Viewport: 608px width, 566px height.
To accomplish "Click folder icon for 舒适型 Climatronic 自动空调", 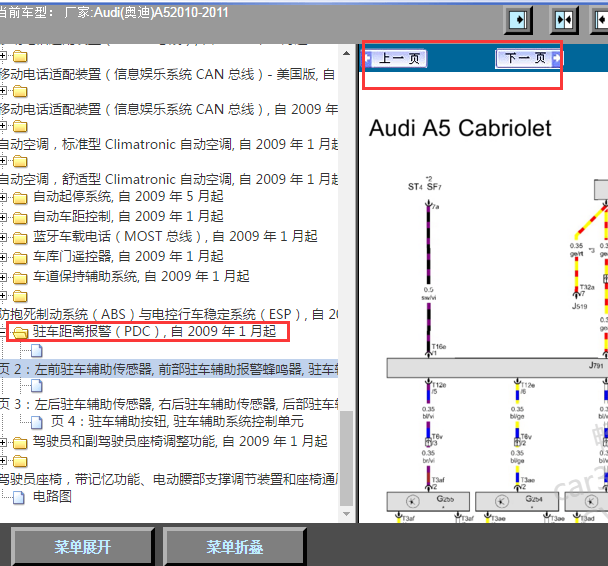I will tap(20, 161).
